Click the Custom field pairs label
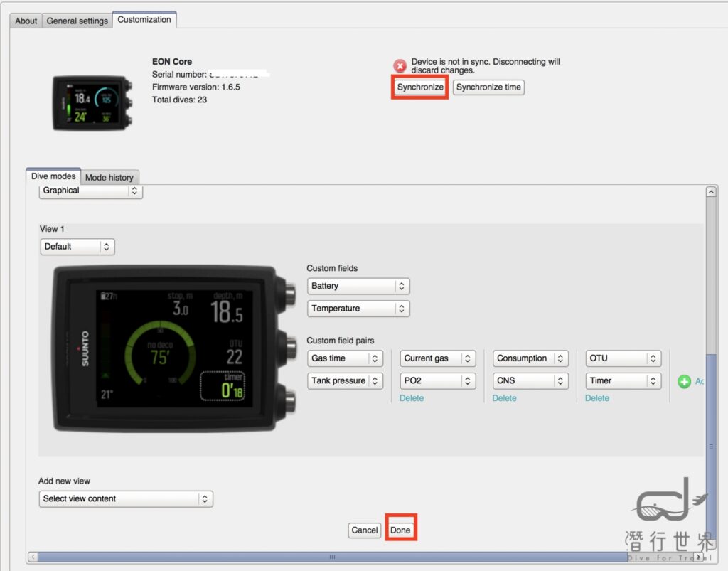The width and height of the screenshot is (728, 571). 341,341
